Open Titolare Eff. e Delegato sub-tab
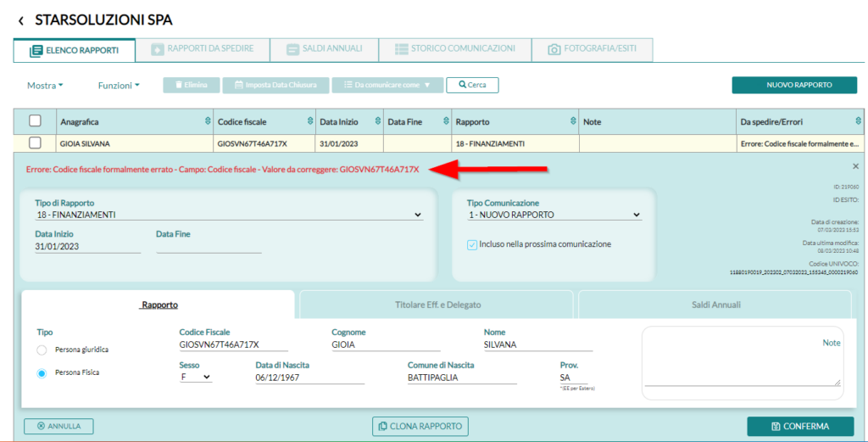The height and width of the screenshot is (442, 868). coord(437,305)
